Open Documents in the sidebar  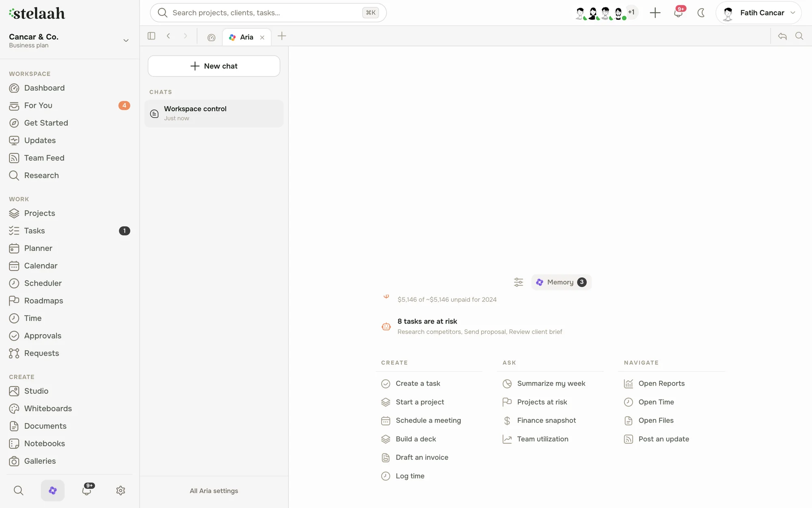(x=69, y=426)
